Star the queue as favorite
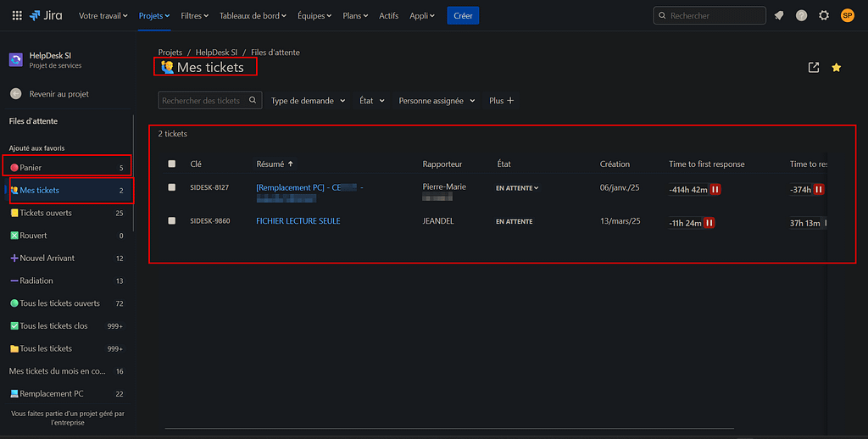 coord(837,68)
